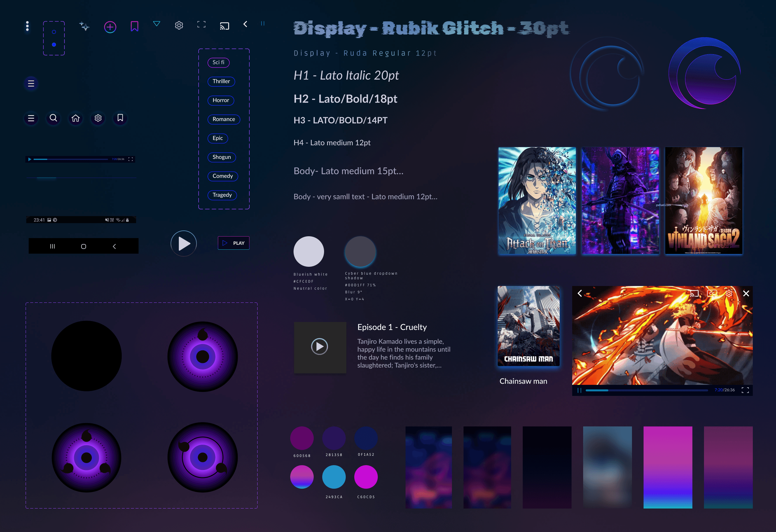The height and width of the screenshot is (532, 776).
Task: Click the Chainsaw man title link
Action: (x=523, y=381)
